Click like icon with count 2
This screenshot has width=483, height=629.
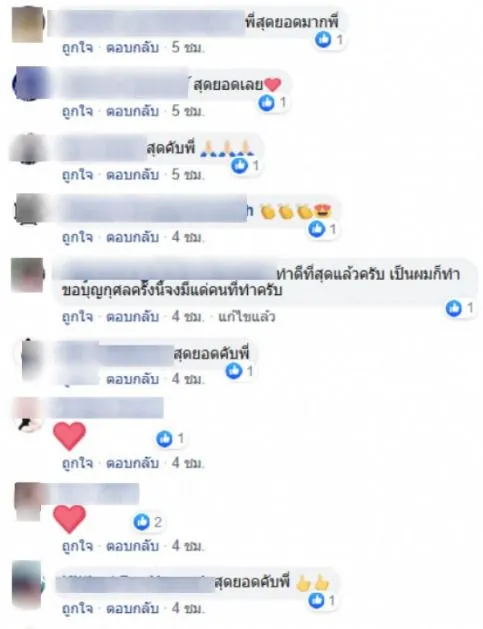141,522
